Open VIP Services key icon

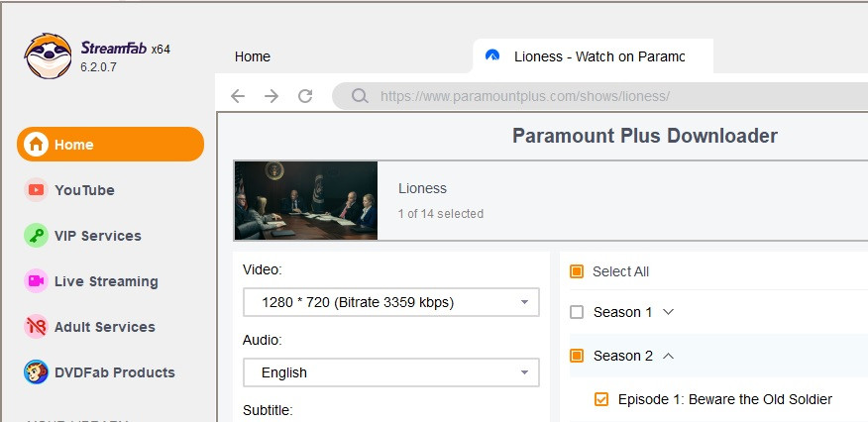coord(37,236)
